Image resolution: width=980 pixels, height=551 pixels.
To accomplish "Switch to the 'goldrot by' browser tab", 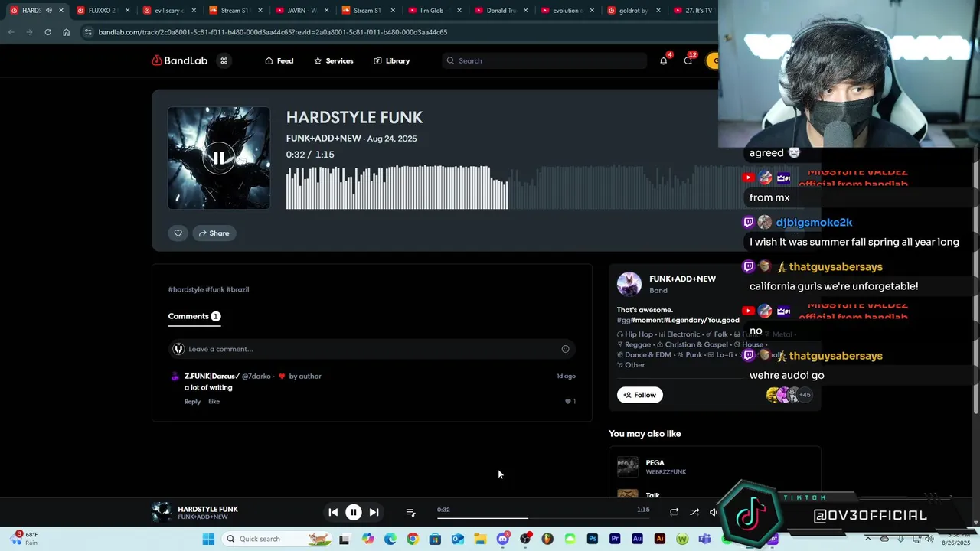I will (632, 11).
